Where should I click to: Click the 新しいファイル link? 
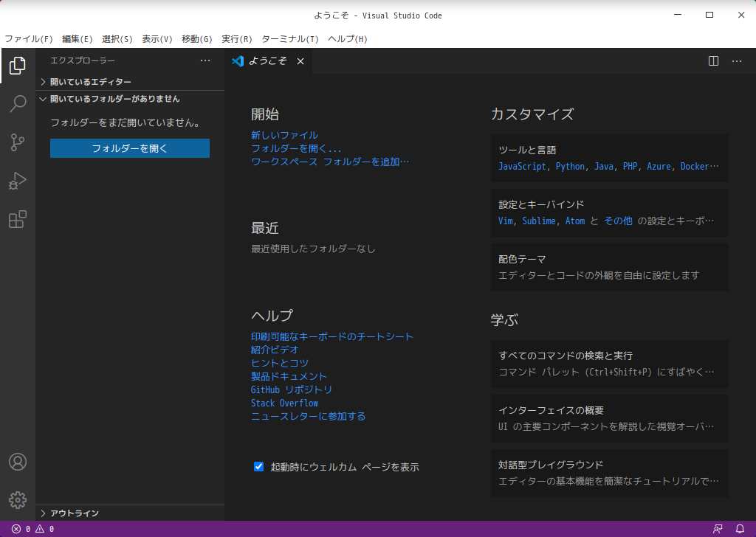pyautogui.click(x=284, y=135)
